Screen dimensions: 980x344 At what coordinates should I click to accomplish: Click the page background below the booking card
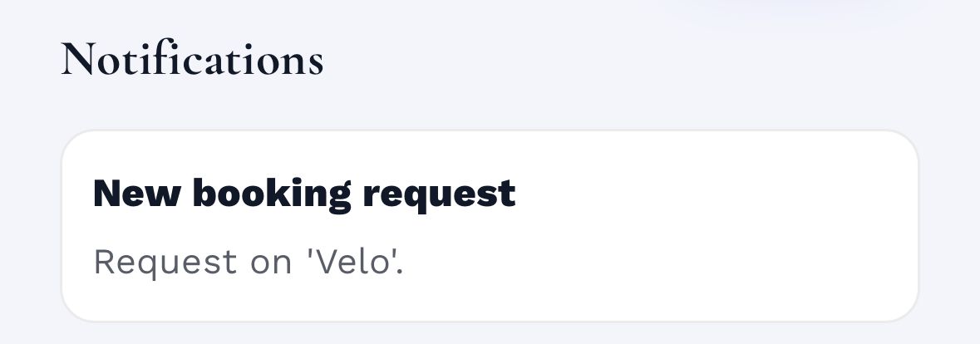pos(489,333)
